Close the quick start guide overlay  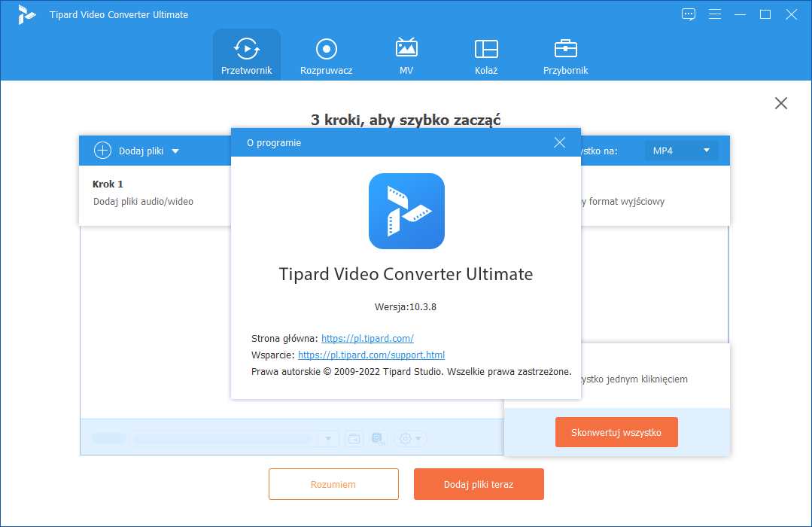click(781, 103)
